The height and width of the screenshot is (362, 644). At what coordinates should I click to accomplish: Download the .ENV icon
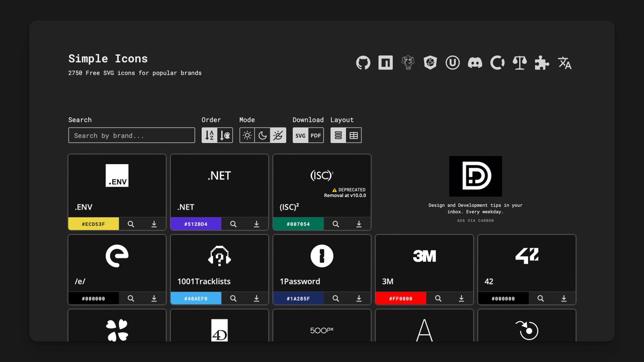click(x=154, y=224)
